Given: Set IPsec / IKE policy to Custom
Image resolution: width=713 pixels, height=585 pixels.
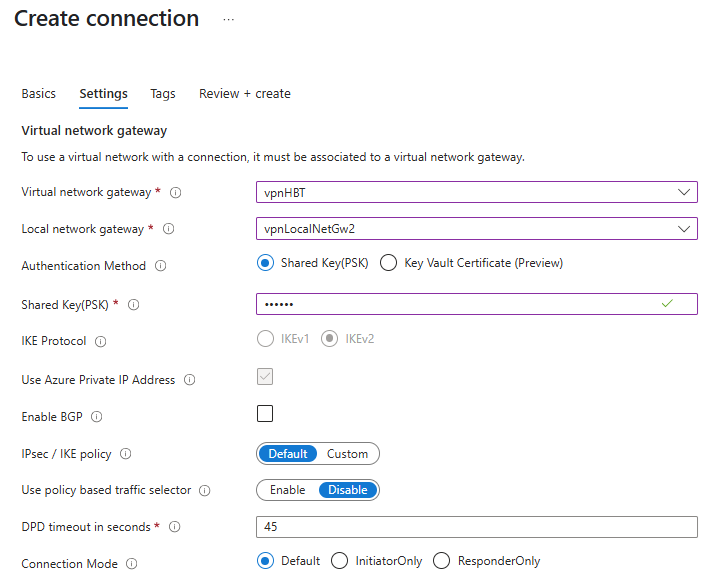Looking at the screenshot, I should click(347, 454).
